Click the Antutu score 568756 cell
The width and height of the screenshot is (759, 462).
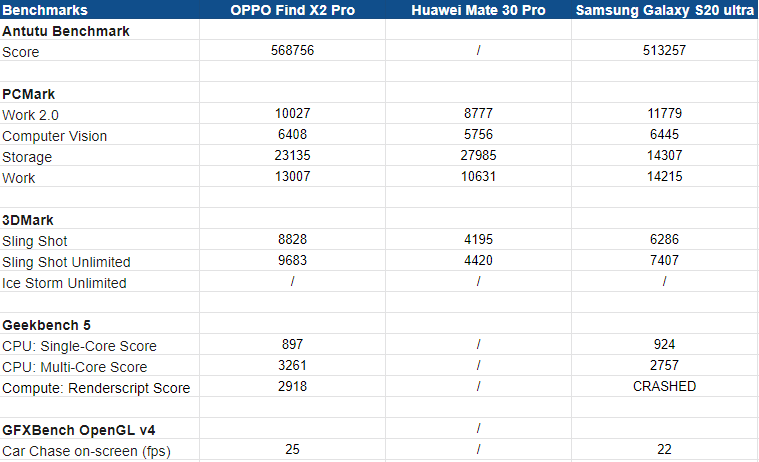click(x=292, y=50)
